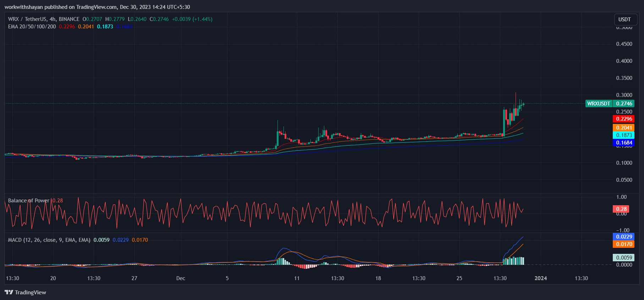Click the 0.1000 price scale label
Viewport: 644px width, 300px height.
pyautogui.click(x=624, y=163)
